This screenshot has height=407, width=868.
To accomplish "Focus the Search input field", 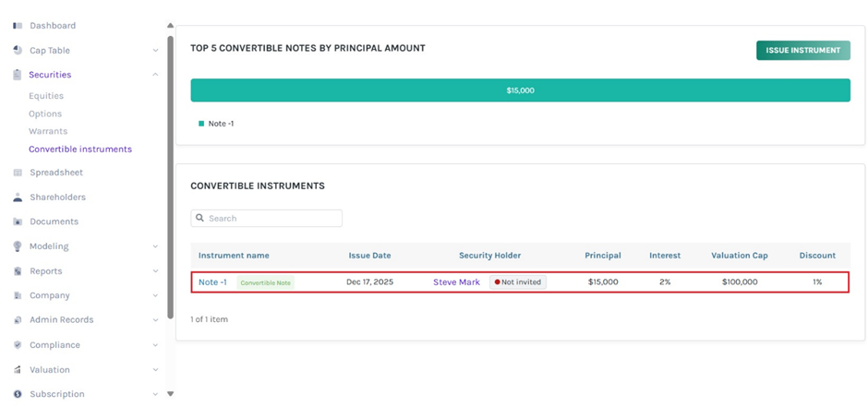I will tap(266, 219).
